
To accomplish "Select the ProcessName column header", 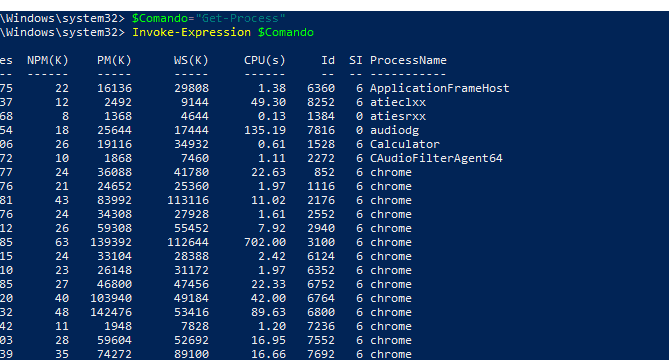I will [x=408, y=60].
